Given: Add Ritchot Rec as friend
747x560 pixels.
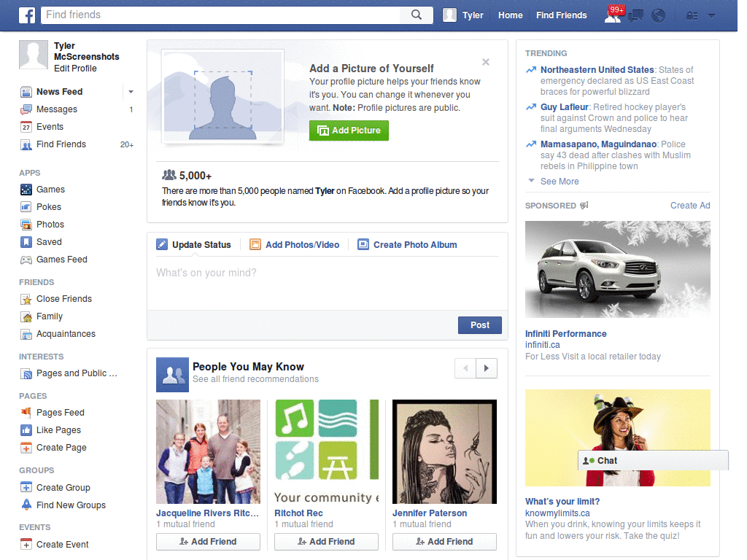Looking at the screenshot, I should [326, 542].
